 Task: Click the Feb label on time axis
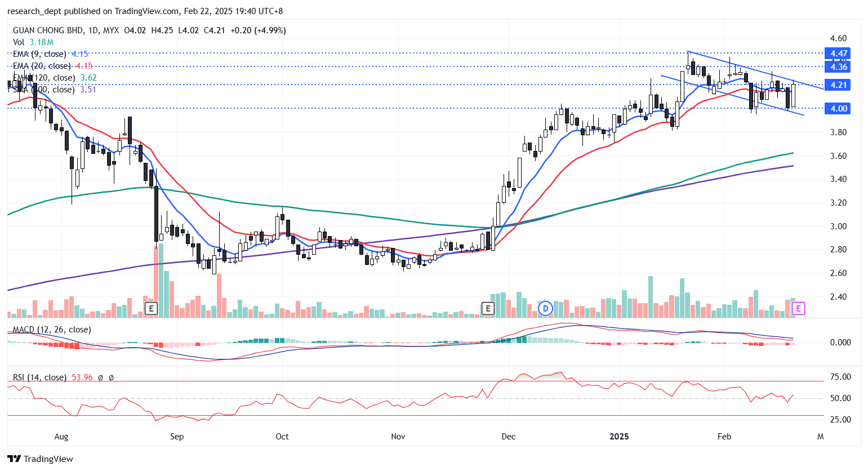point(724,437)
